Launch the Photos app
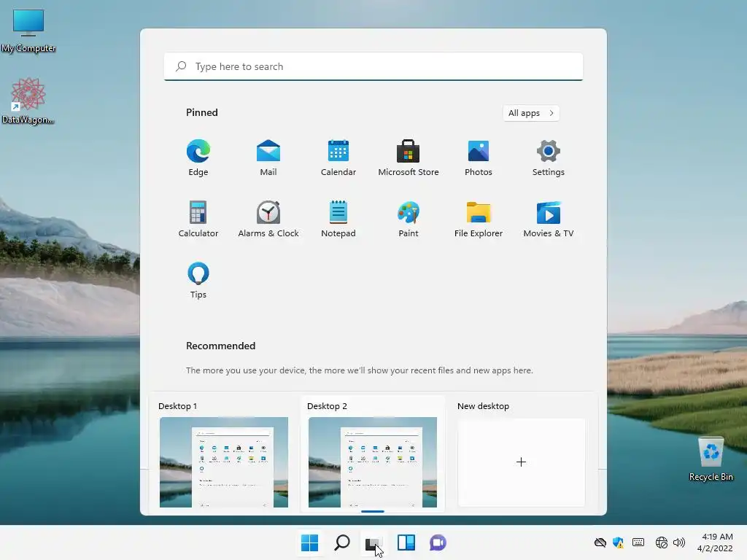This screenshot has height=560, width=747. [479, 157]
